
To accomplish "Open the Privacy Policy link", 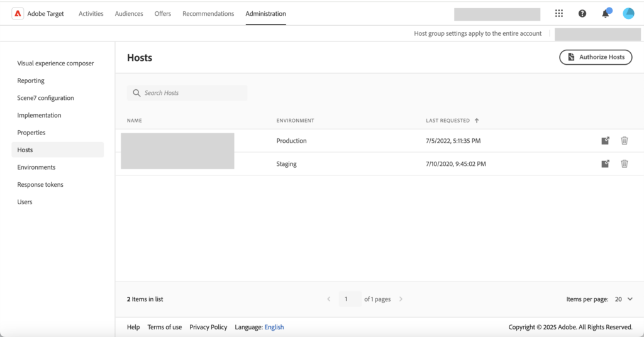I will [x=208, y=327].
